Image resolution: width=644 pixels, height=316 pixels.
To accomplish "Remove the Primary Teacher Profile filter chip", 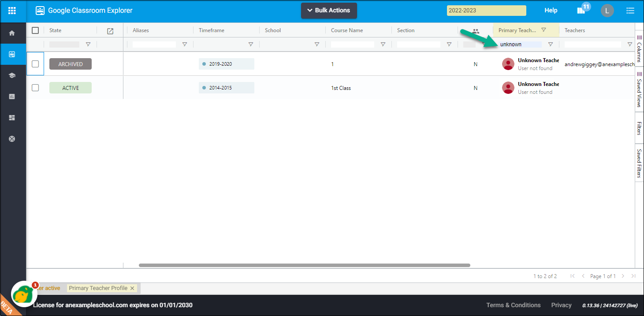I will (132, 288).
